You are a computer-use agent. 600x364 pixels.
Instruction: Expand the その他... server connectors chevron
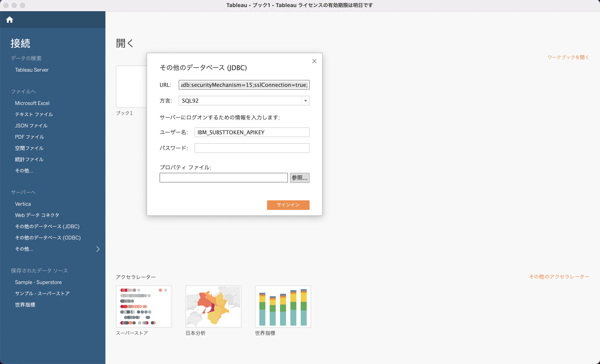(98, 249)
